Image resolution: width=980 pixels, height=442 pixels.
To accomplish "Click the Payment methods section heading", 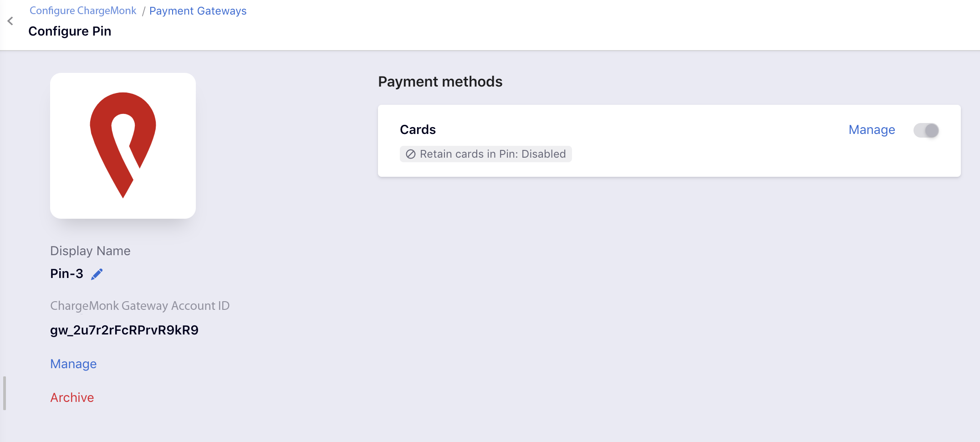I will [440, 82].
